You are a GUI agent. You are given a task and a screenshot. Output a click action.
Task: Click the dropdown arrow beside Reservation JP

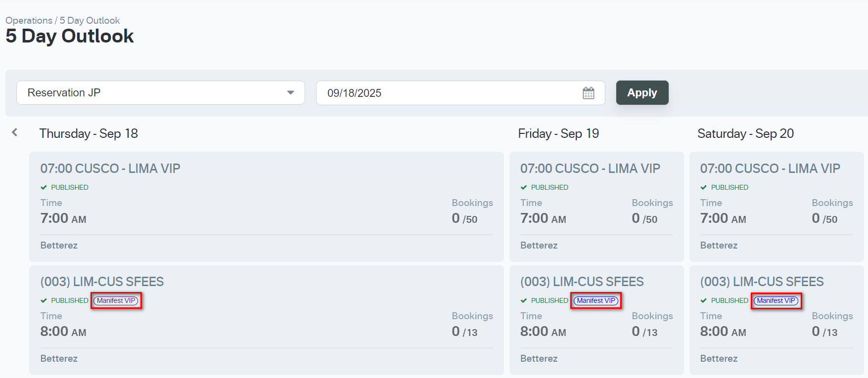pyautogui.click(x=291, y=93)
